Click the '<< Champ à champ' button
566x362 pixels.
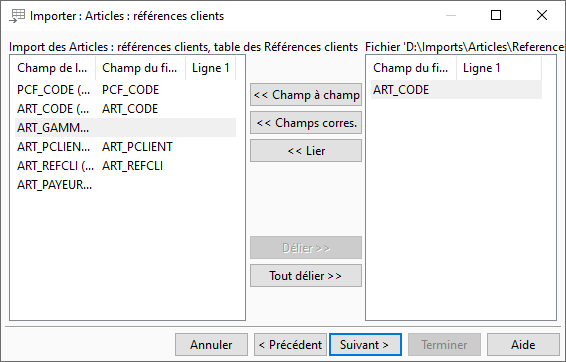[x=306, y=95]
